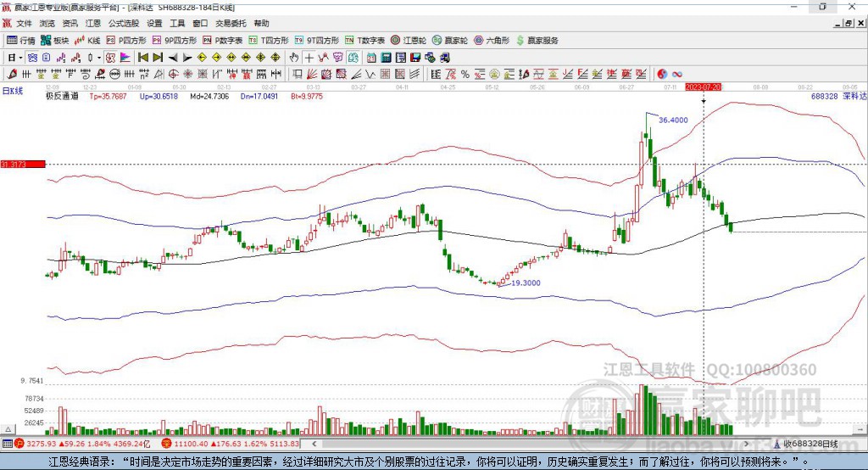Open the 江恩 menu
The image size is (868, 470).
93,23
